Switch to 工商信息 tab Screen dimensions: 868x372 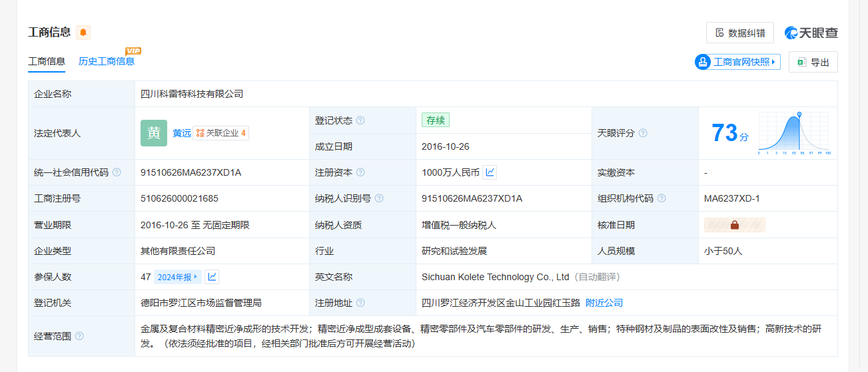47,61
